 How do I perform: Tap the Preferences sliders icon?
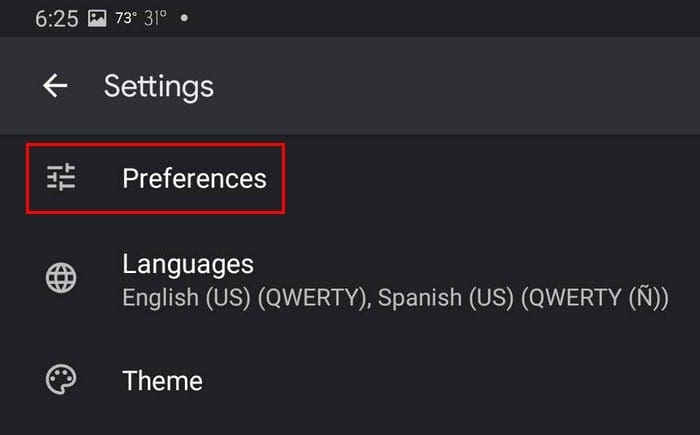[x=61, y=177]
